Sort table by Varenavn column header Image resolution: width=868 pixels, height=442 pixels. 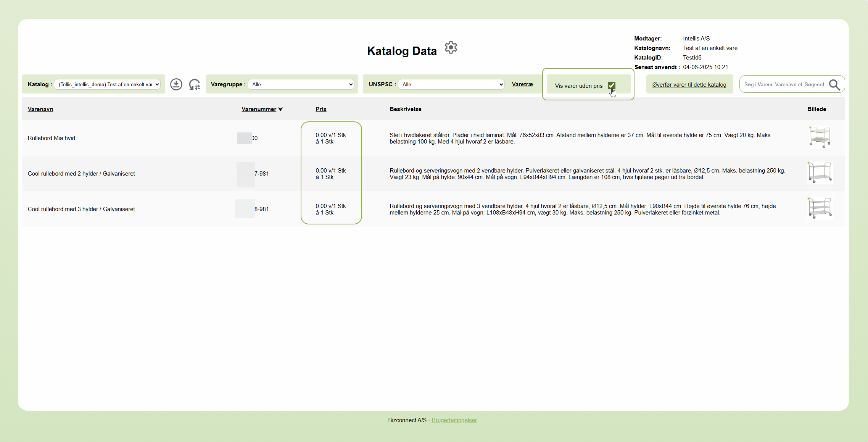[x=40, y=109]
